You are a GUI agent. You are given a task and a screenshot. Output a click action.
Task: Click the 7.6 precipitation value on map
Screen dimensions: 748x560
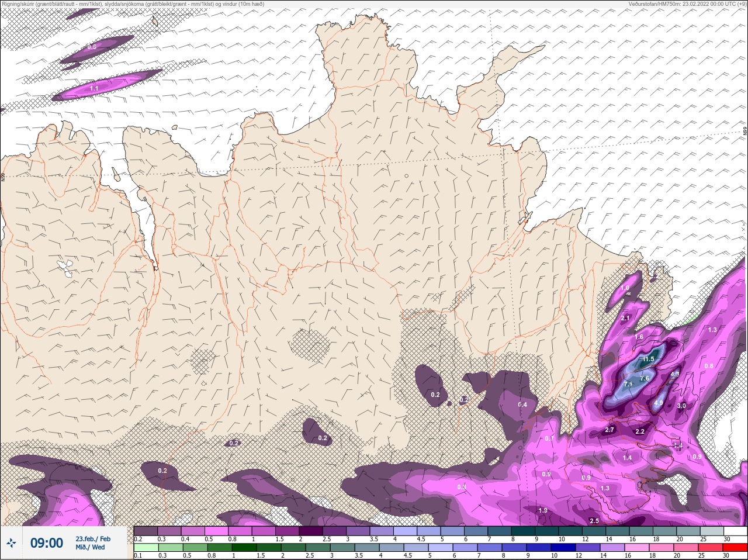click(x=645, y=378)
